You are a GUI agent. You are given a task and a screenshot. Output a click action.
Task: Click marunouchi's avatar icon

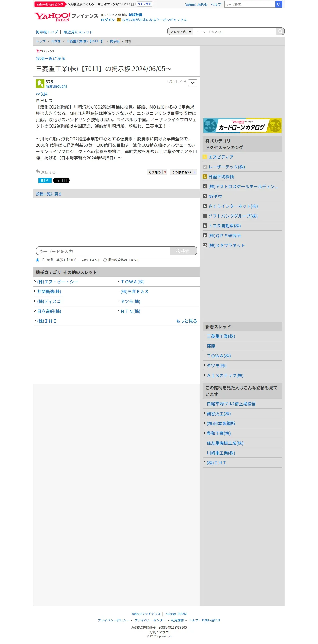click(40, 84)
